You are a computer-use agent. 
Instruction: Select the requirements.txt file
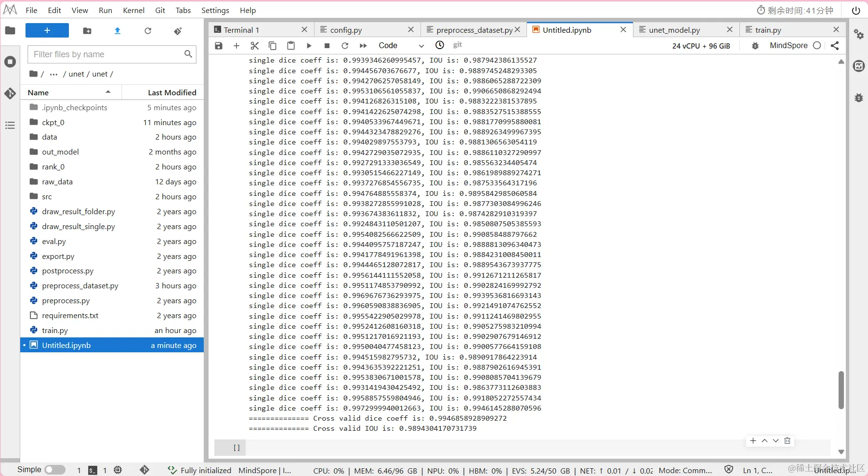pos(112,315)
